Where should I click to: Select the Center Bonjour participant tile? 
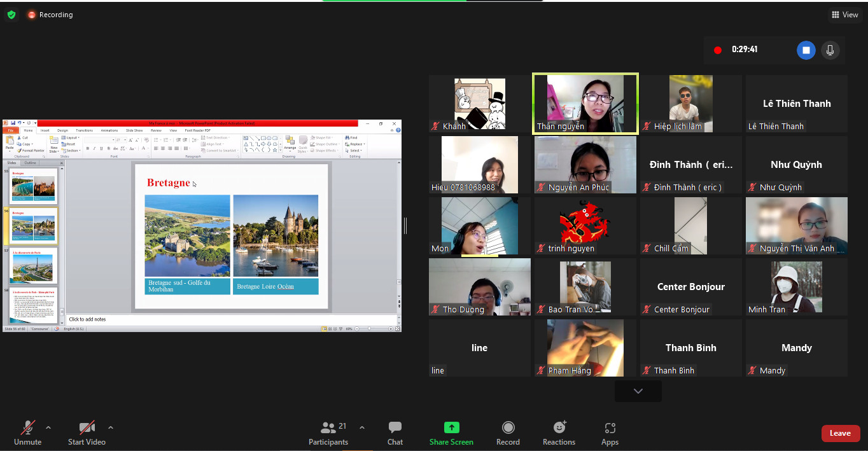691,287
